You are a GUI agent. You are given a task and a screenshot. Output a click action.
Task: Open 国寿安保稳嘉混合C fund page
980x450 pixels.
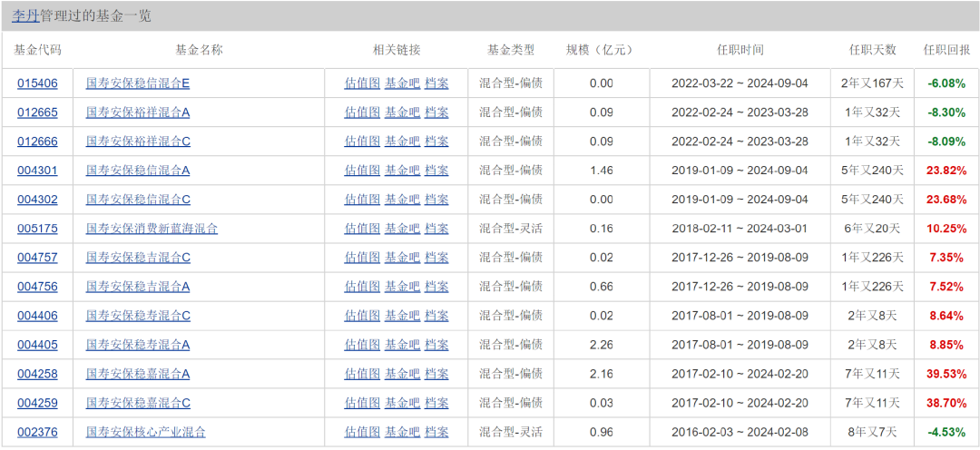click(138, 403)
